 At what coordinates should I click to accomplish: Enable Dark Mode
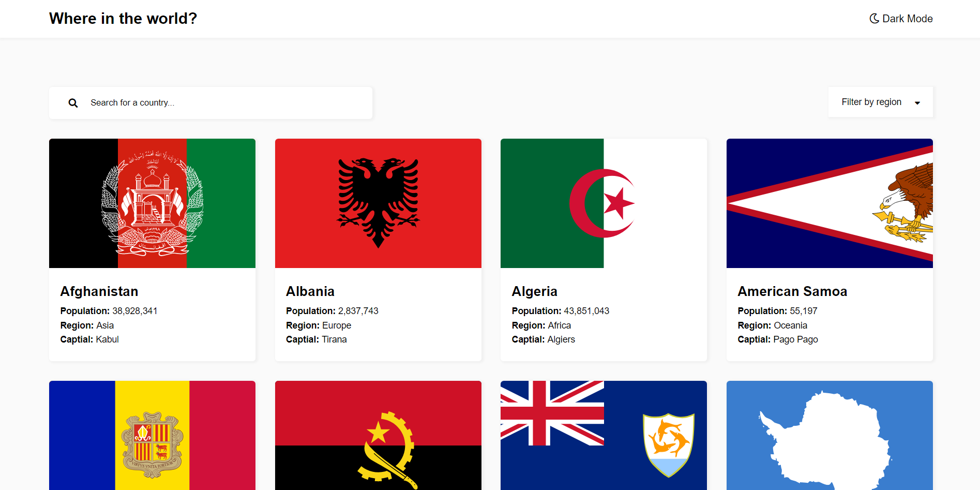[900, 18]
